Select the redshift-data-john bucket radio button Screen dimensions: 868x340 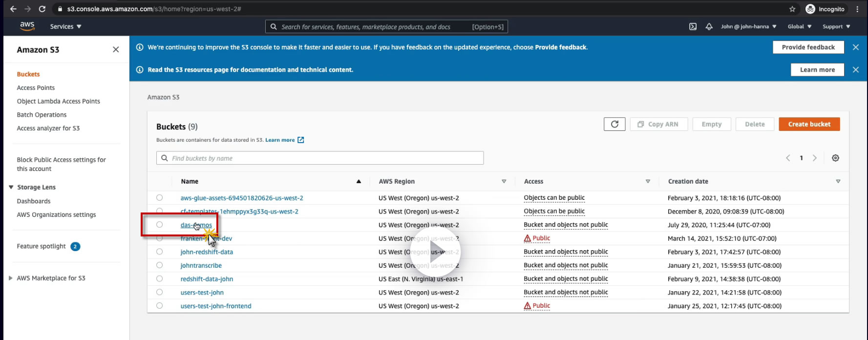tap(159, 278)
